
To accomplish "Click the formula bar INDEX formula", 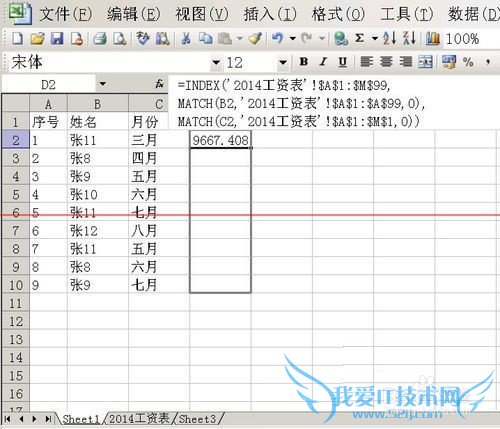I will pos(333,103).
